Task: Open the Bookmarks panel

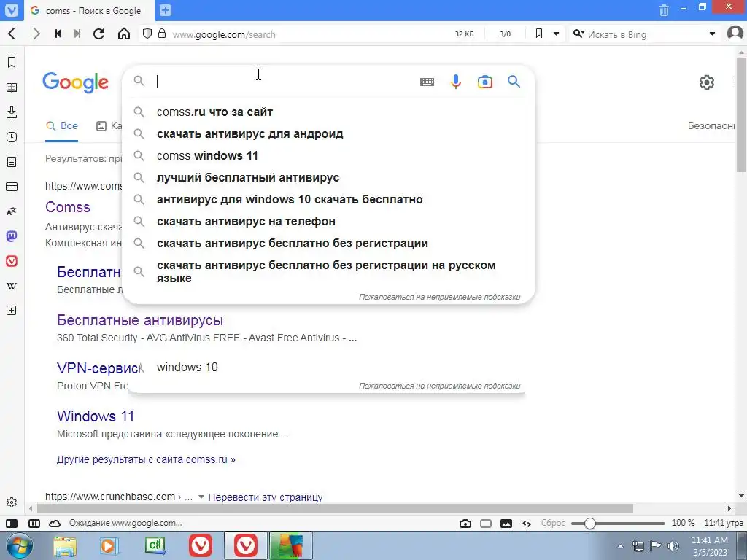Action: tap(12, 63)
